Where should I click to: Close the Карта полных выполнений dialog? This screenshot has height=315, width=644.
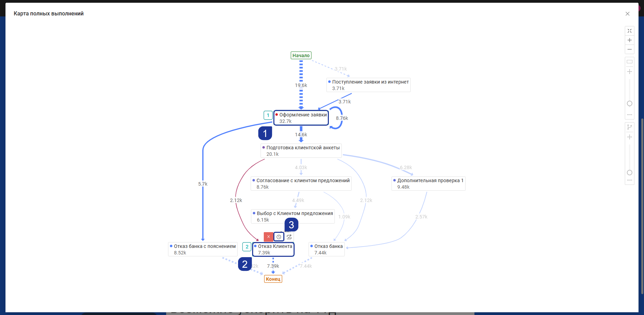[628, 14]
